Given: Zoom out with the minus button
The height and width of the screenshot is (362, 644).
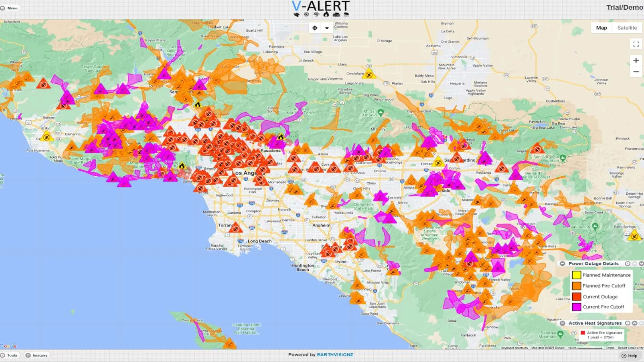Looking at the screenshot, I should tap(636, 72).
